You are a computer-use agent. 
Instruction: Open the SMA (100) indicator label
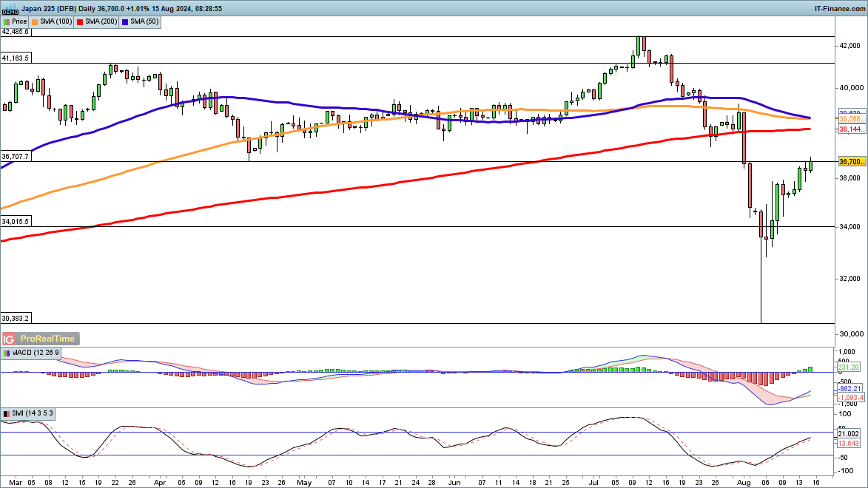click(56, 22)
